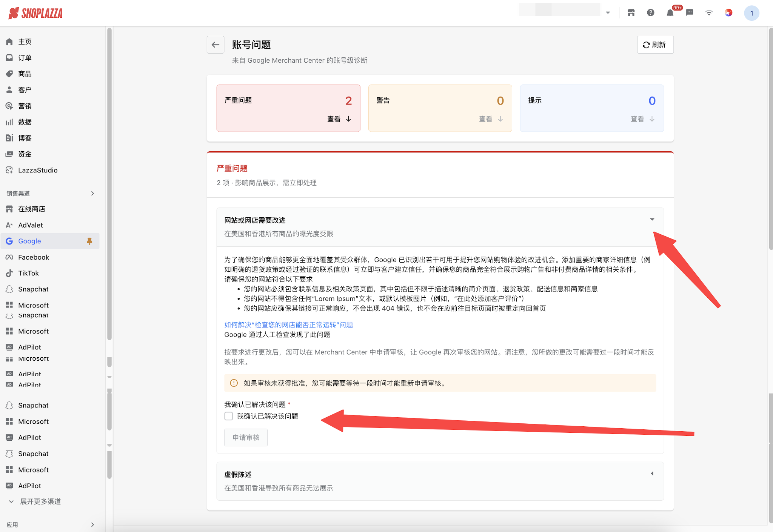Viewport: 773px width, 532px height.
Task: Select the Google sales channel
Action: (50, 241)
